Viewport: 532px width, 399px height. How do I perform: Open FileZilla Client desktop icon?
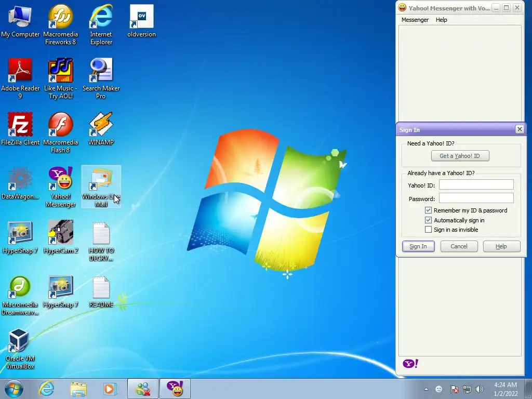click(20, 129)
